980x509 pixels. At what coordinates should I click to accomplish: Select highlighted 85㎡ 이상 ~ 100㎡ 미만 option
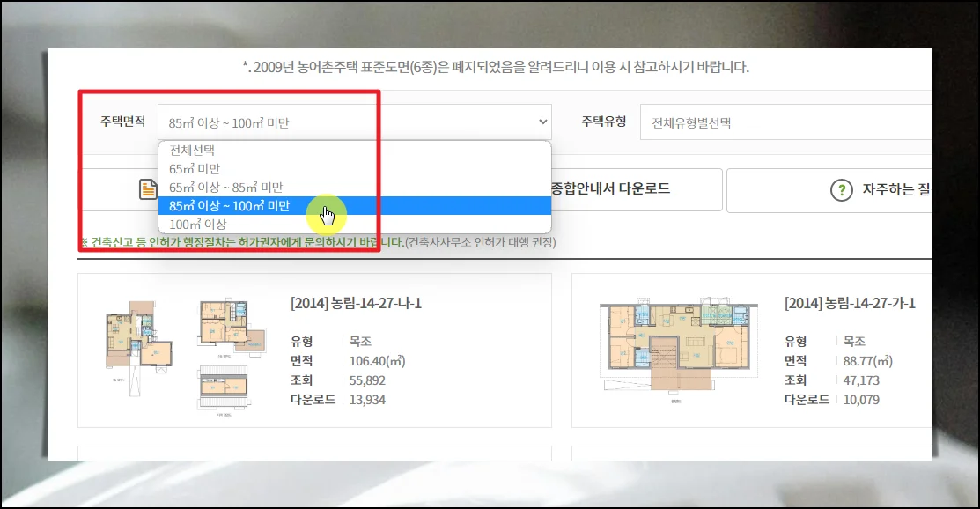tap(229, 206)
